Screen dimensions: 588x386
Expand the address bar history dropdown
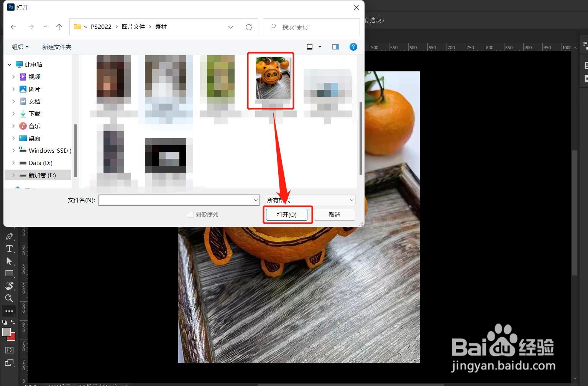(x=231, y=27)
